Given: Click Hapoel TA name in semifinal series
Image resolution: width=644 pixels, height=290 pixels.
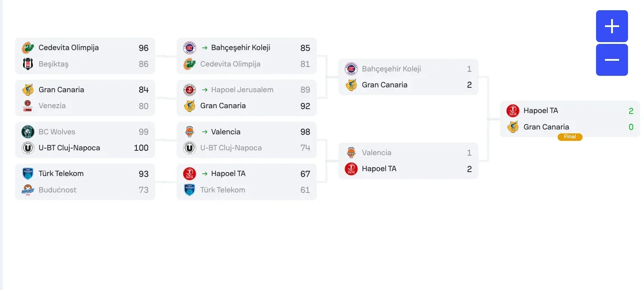Looking at the screenshot, I should click(x=379, y=169).
